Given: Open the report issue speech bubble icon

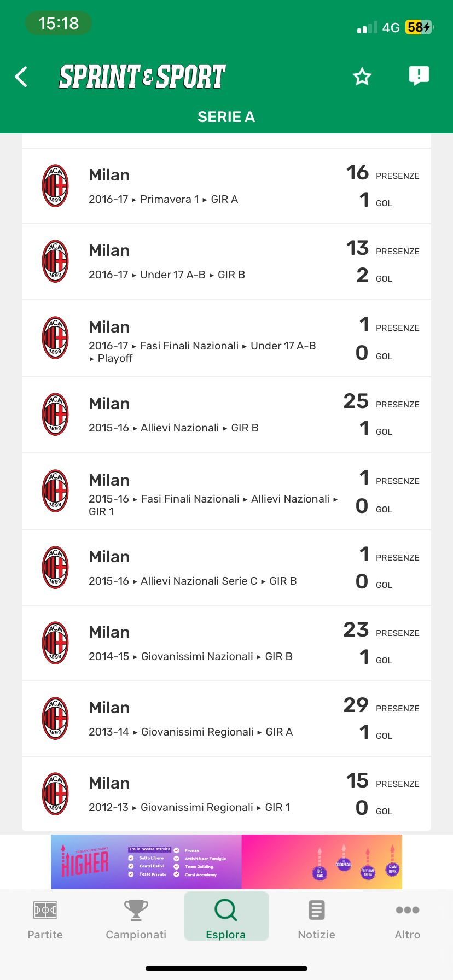Looking at the screenshot, I should pos(419,76).
